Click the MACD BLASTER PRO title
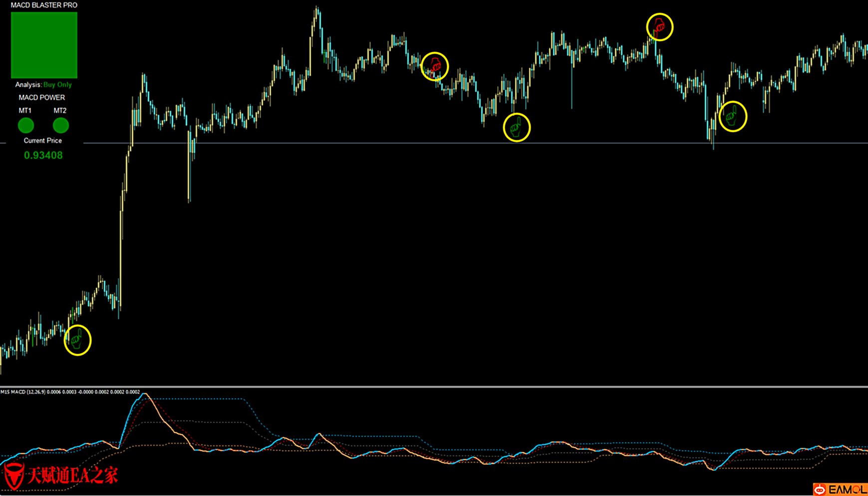The image size is (868, 496). coord(44,5)
